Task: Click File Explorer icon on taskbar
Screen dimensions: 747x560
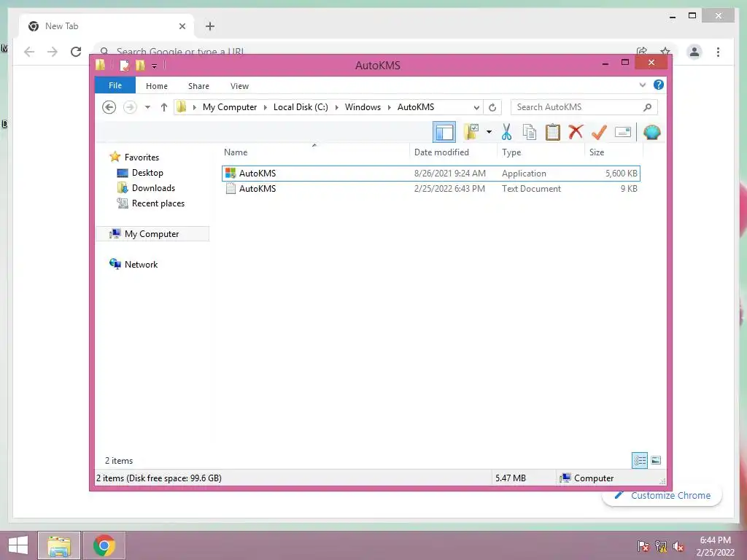Action: 59,545
